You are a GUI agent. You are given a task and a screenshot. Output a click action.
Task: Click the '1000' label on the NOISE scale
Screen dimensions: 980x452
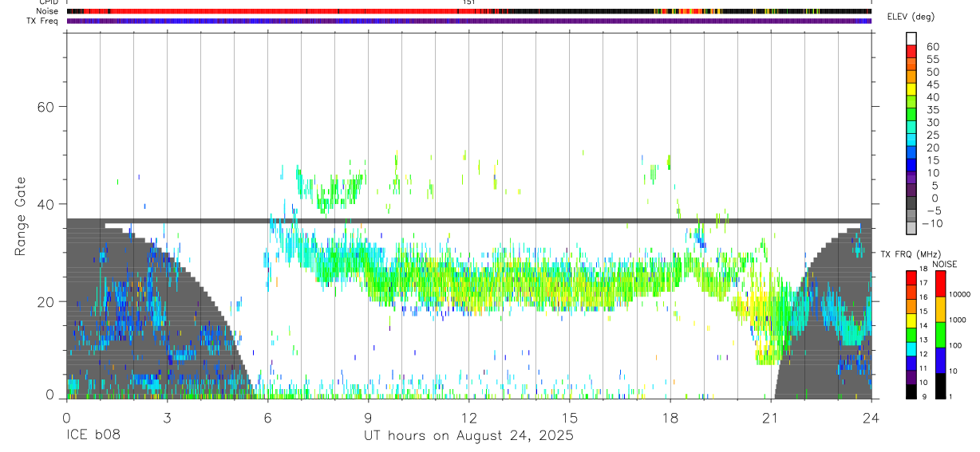coord(957,320)
